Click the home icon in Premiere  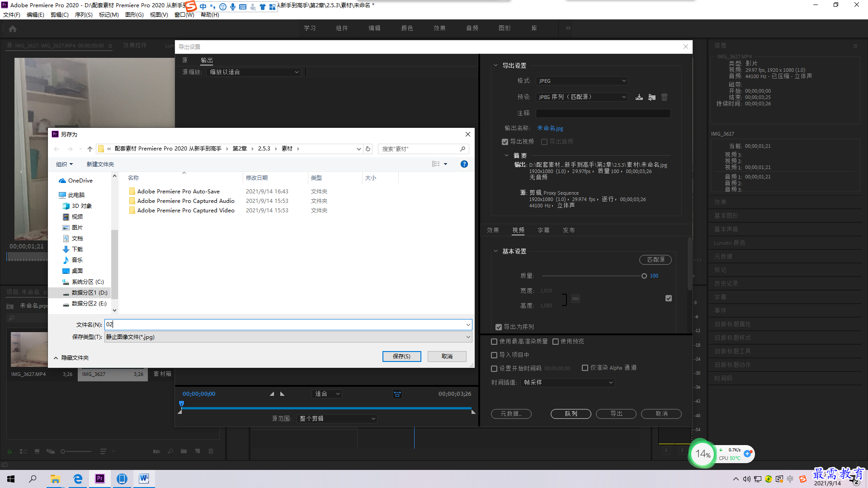click(13, 28)
